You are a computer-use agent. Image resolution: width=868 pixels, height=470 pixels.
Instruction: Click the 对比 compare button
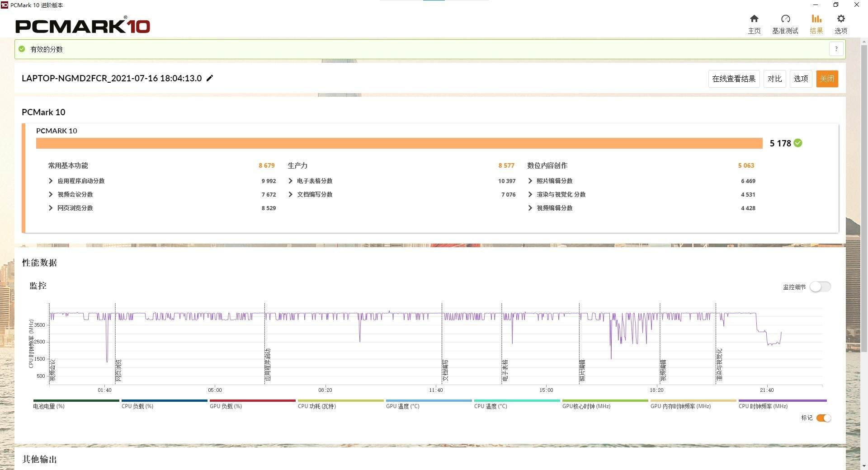click(x=775, y=79)
